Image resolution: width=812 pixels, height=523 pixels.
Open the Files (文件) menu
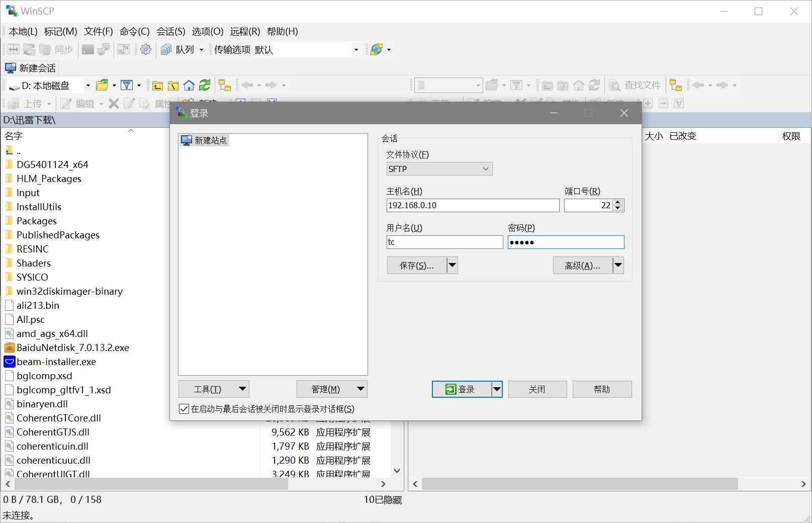click(99, 31)
